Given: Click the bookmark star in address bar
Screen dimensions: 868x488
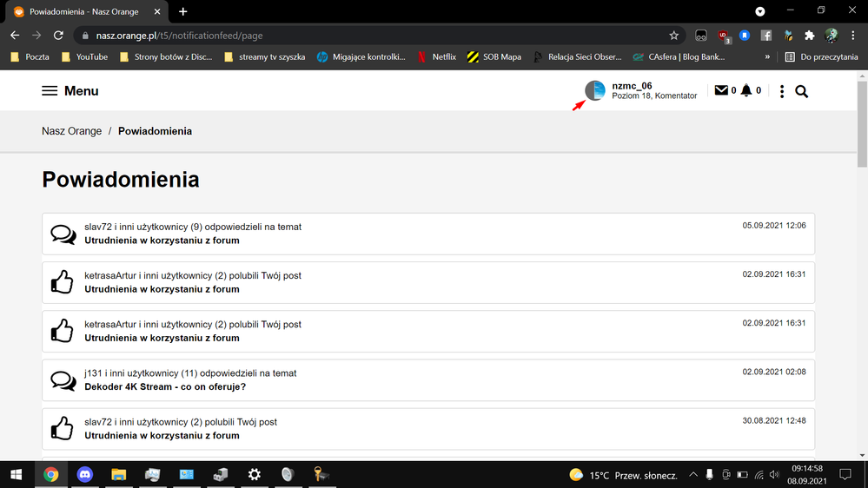Looking at the screenshot, I should point(673,36).
